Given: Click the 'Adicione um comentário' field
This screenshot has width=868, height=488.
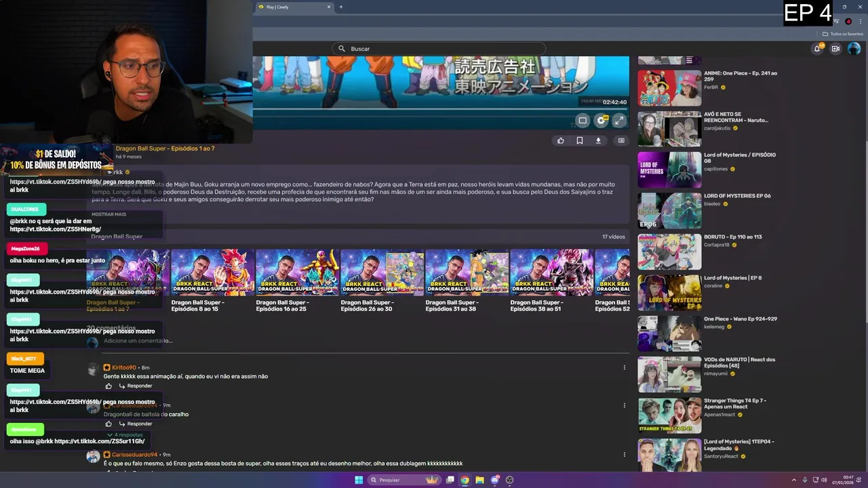Looking at the screenshot, I should click(366, 341).
